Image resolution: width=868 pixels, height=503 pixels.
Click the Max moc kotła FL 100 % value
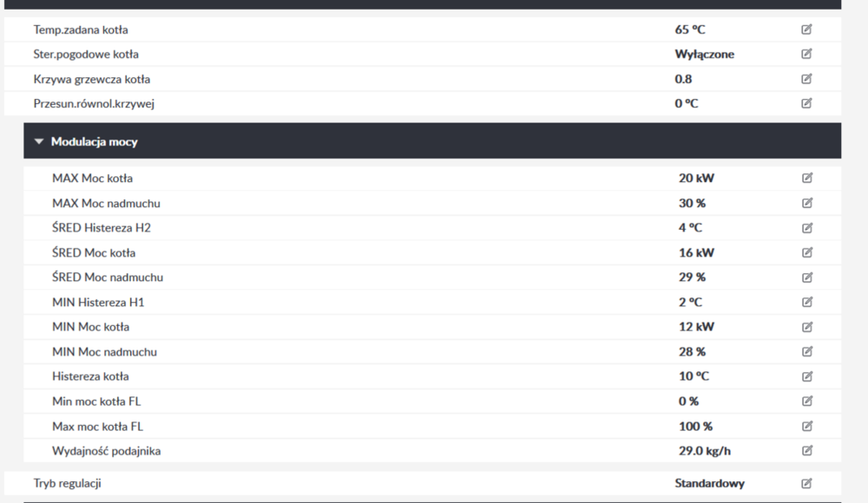click(x=695, y=426)
